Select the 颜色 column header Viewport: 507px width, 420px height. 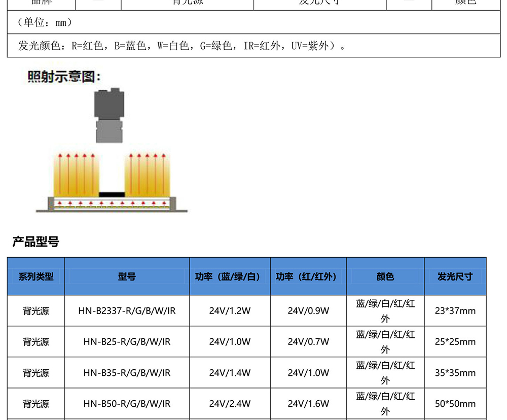(x=385, y=276)
